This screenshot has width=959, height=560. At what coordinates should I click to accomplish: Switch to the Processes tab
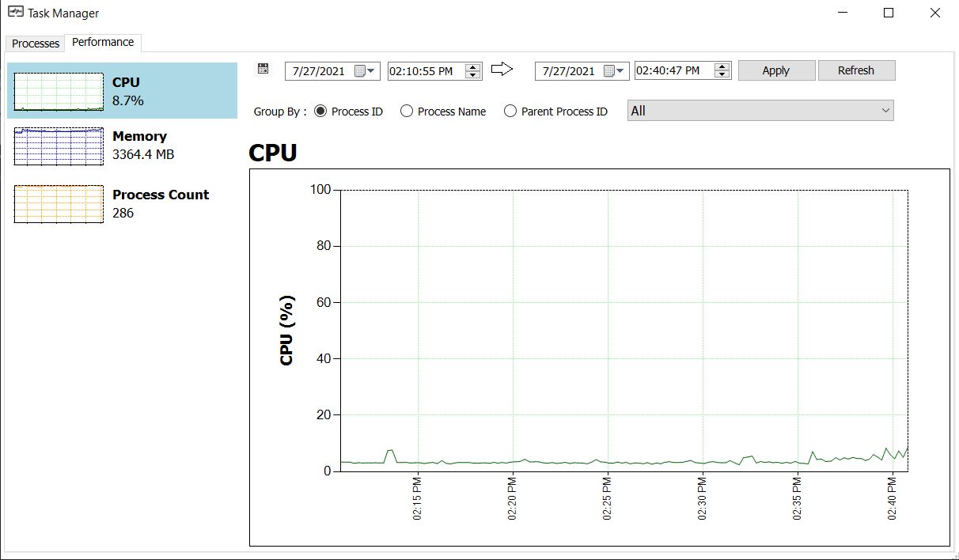point(34,44)
